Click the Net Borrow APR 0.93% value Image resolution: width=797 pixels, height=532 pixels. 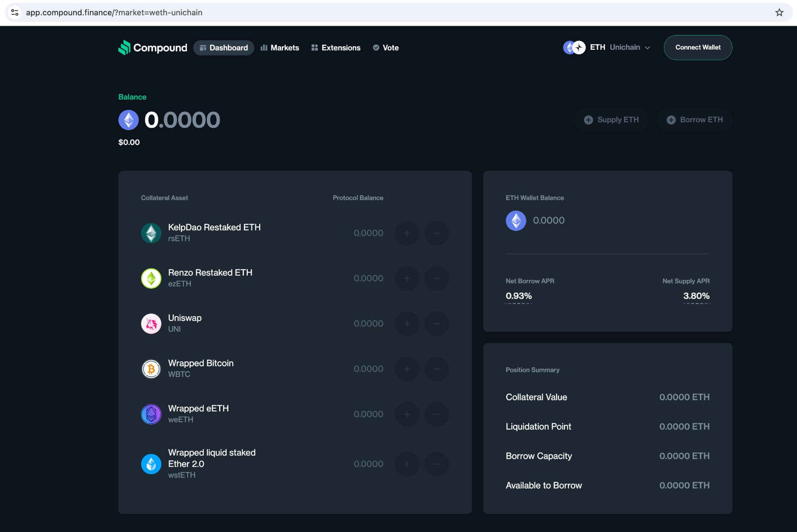click(518, 296)
